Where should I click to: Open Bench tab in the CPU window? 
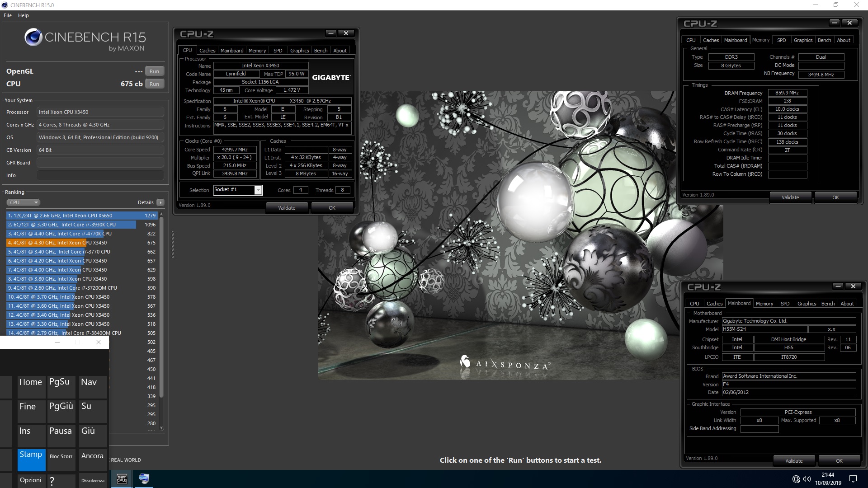pyautogui.click(x=321, y=51)
